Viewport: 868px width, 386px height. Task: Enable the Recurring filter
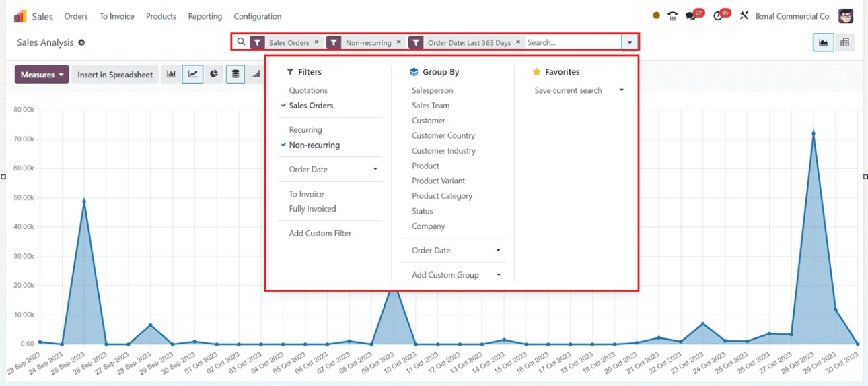(305, 130)
